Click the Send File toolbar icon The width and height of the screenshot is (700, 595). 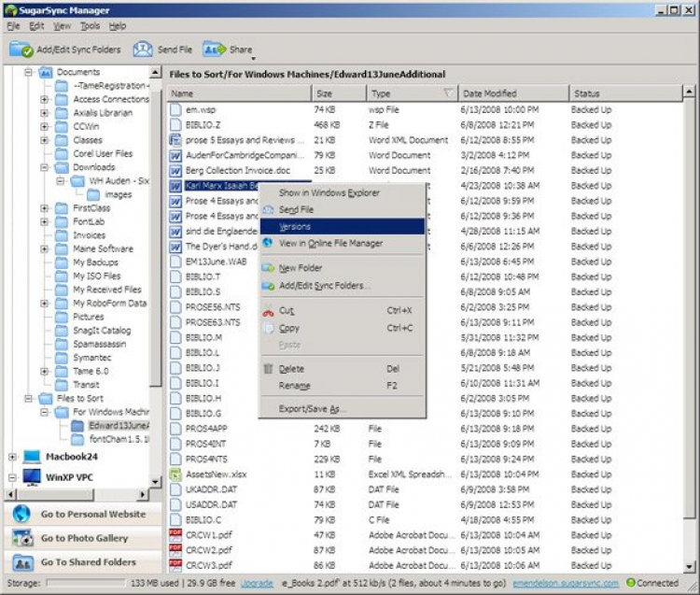click(143, 50)
